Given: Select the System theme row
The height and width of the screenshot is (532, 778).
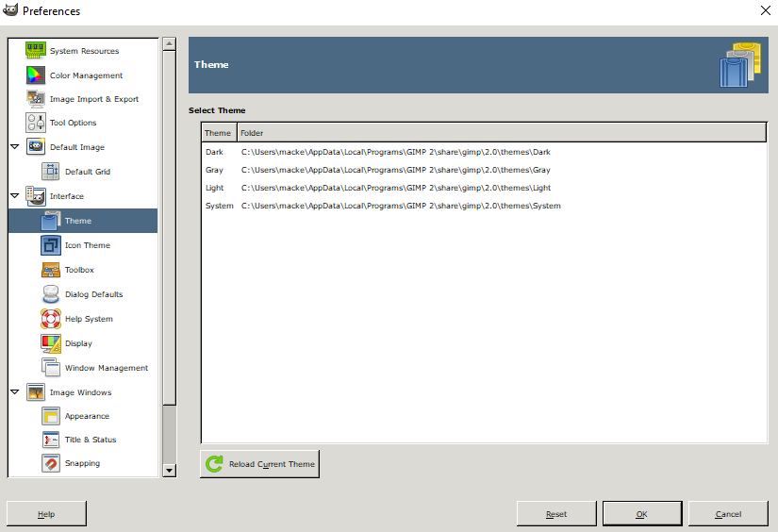Looking at the screenshot, I should coord(484,206).
